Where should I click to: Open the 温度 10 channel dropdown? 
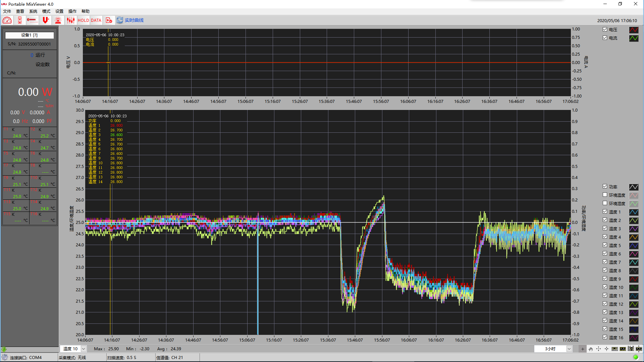click(84, 349)
